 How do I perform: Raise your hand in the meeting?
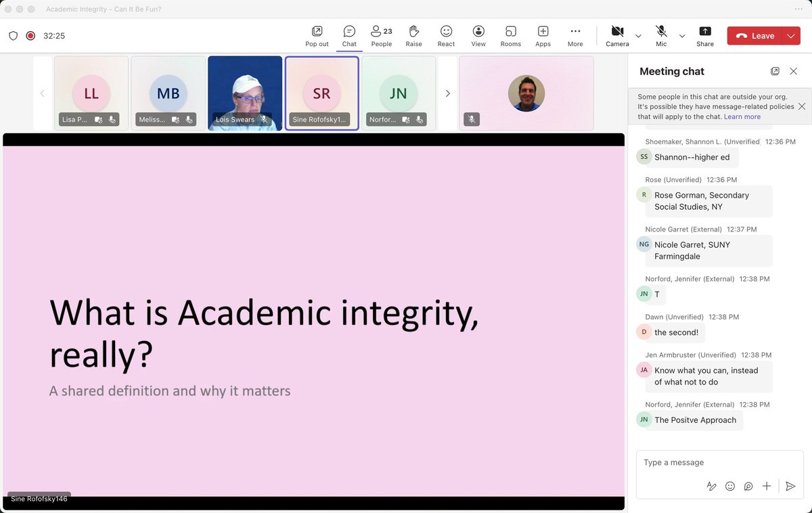click(414, 36)
